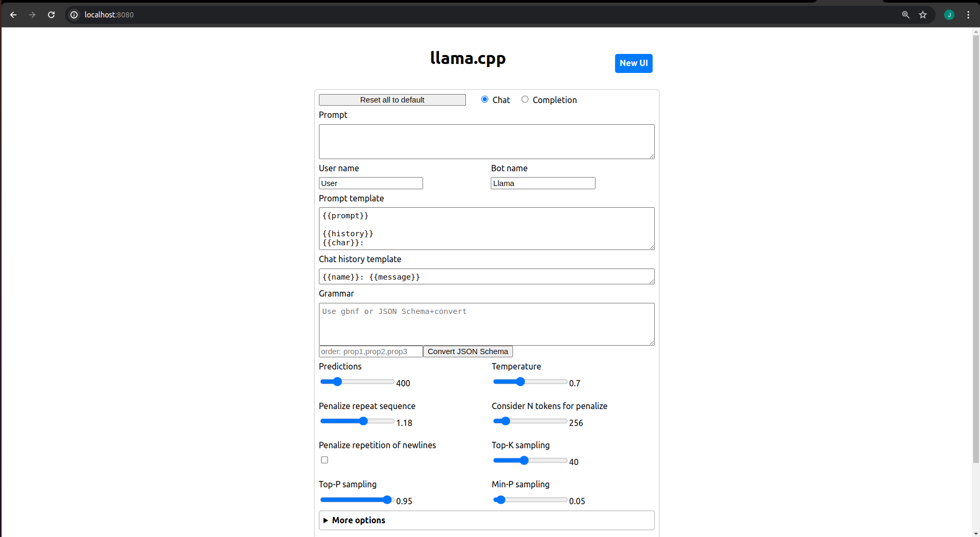Switch to Completion mode

[525, 99]
